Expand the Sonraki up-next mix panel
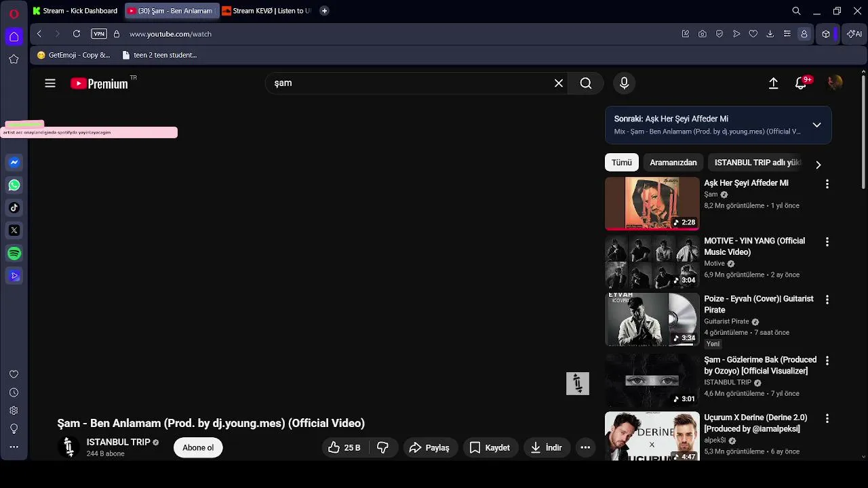868x488 pixels. click(816, 125)
